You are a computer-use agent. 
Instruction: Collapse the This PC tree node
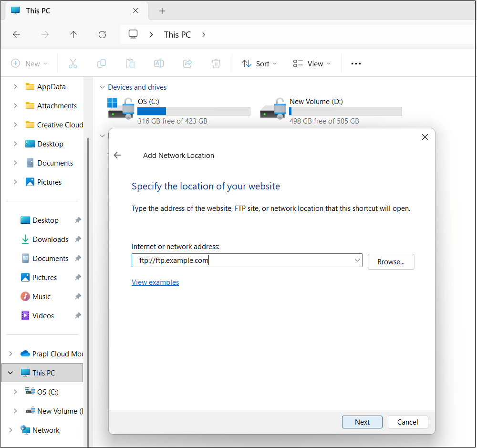point(10,373)
